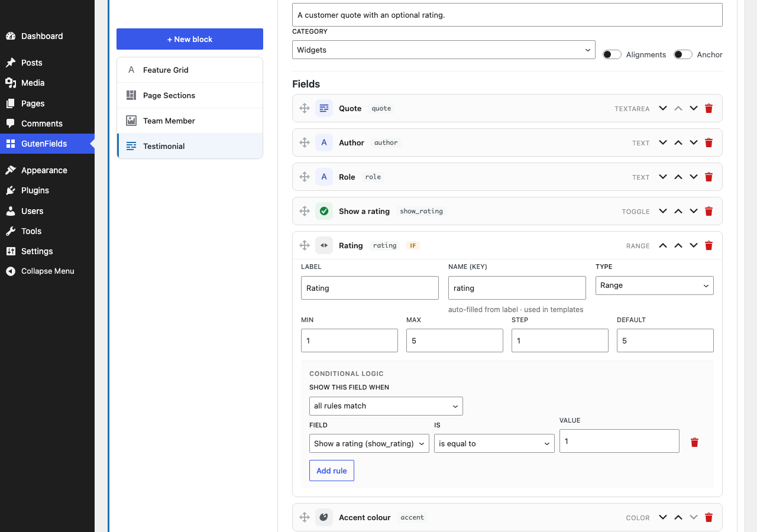Toggle the Anchor switch
This screenshot has height=532, width=757.
[683, 54]
